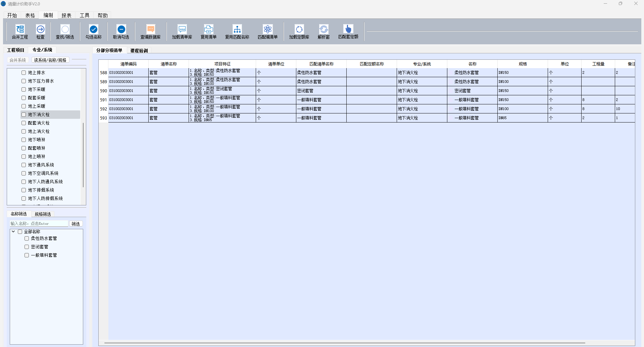
Task: Click the 复用清单 icon
Action: (x=209, y=29)
